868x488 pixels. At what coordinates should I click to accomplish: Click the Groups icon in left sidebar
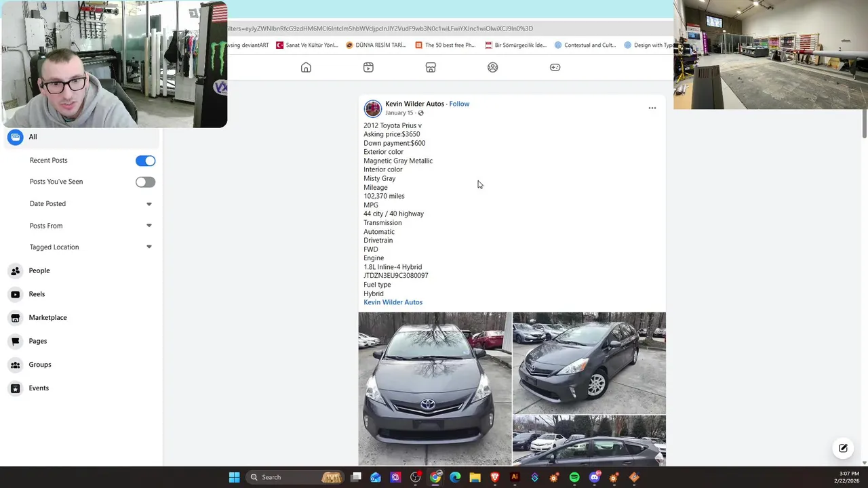click(16, 365)
